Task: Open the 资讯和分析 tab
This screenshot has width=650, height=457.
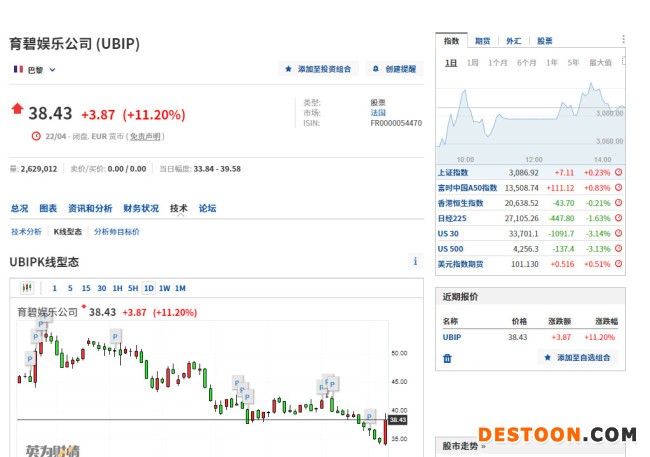Action: coord(90,208)
